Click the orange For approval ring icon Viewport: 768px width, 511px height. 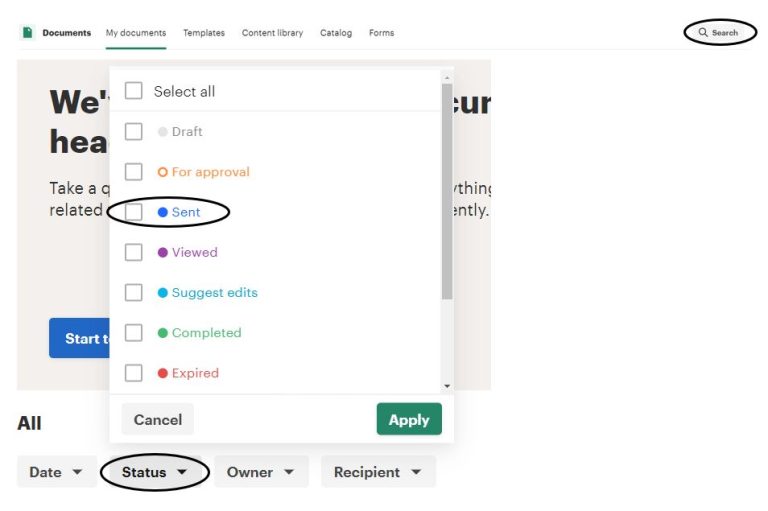point(163,172)
